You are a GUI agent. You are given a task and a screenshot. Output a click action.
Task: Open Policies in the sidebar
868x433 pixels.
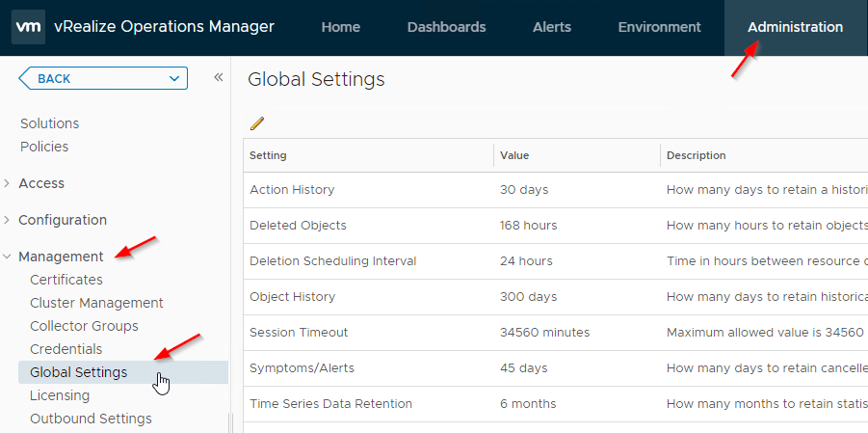pos(44,147)
